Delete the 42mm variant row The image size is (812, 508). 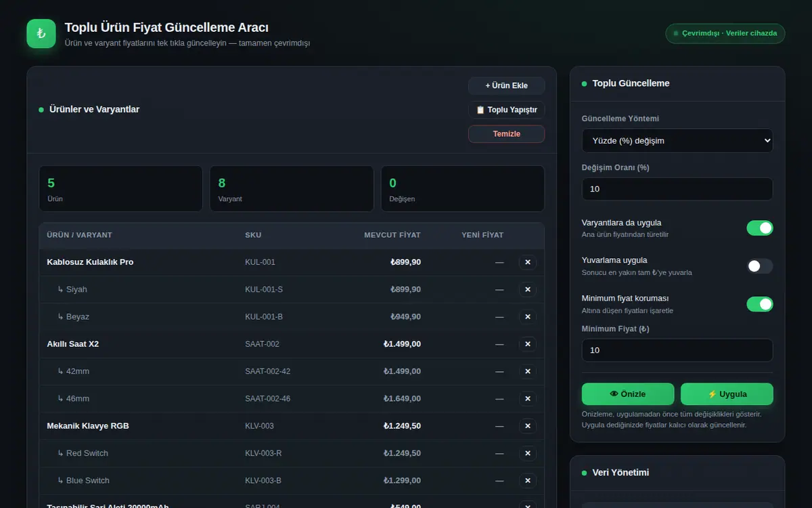[528, 371]
